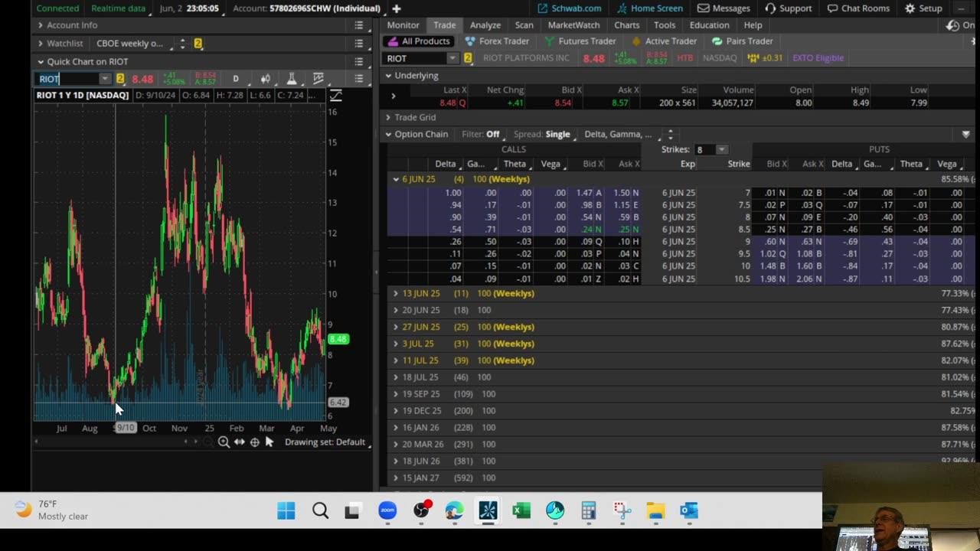Open the chart Patterns icon
This screenshot has width=980, height=551.
[x=318, y=79]
